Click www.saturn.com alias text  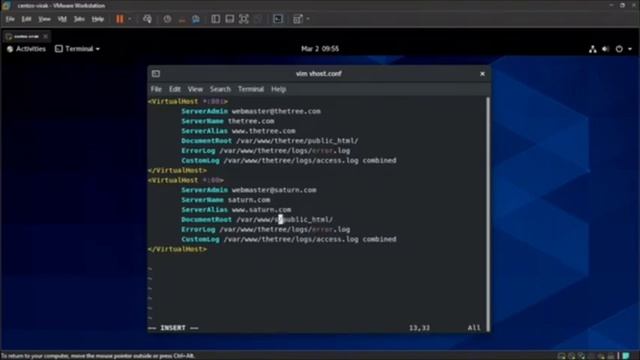[261, 209]
